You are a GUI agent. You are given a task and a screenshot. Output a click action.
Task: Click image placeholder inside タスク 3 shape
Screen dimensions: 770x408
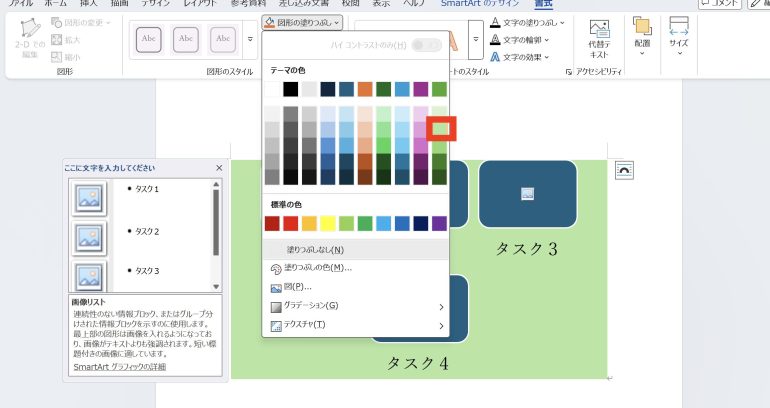[x=527, y=193]
